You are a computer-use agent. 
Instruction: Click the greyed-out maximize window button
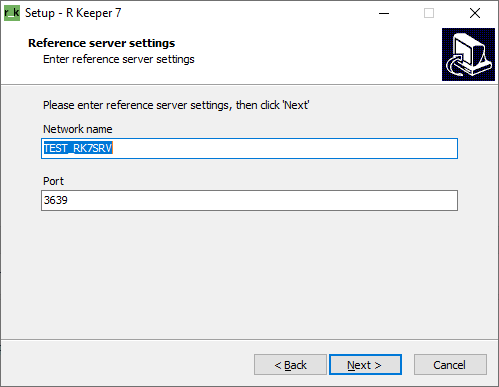point(429,13)
